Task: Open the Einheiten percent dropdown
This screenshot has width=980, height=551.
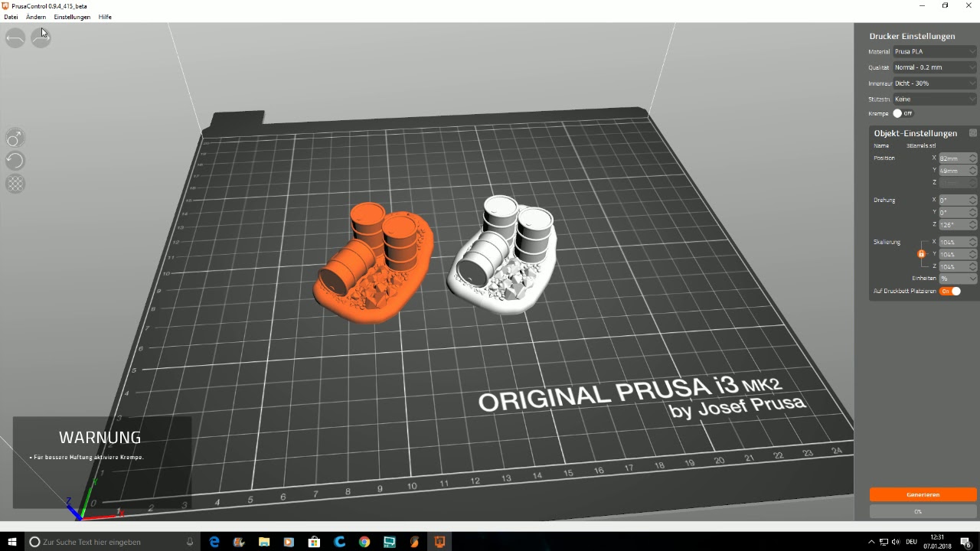Action: [x=958, y=279]
